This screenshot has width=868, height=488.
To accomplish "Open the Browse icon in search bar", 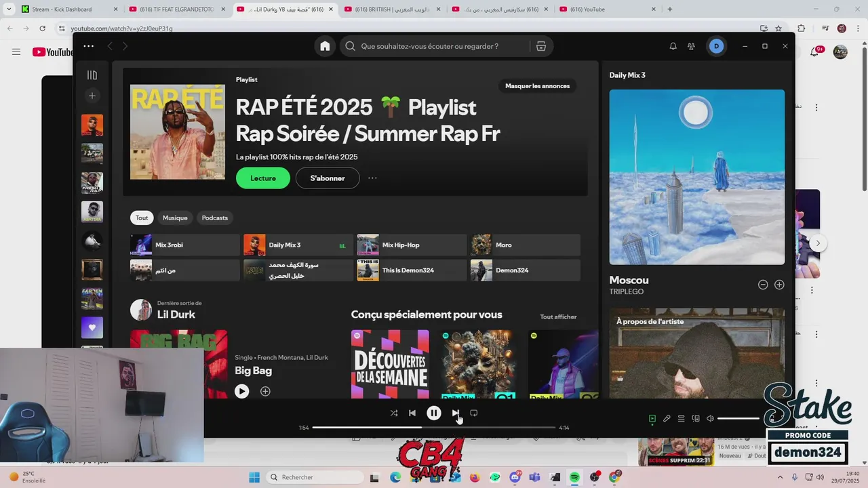I will (x=540, y=46).
